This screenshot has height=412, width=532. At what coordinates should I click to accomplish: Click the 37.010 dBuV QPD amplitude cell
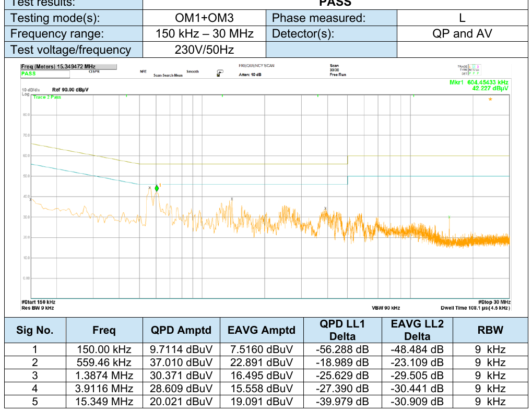181,362
